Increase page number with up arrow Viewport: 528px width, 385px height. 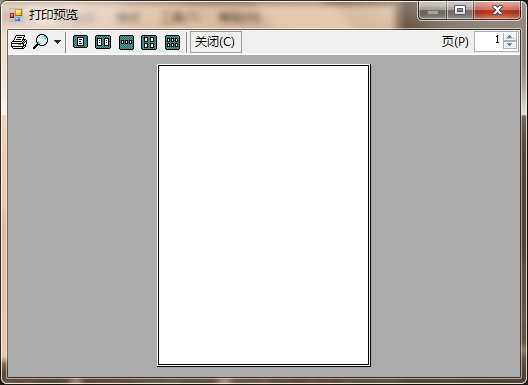tap(509, 37)
